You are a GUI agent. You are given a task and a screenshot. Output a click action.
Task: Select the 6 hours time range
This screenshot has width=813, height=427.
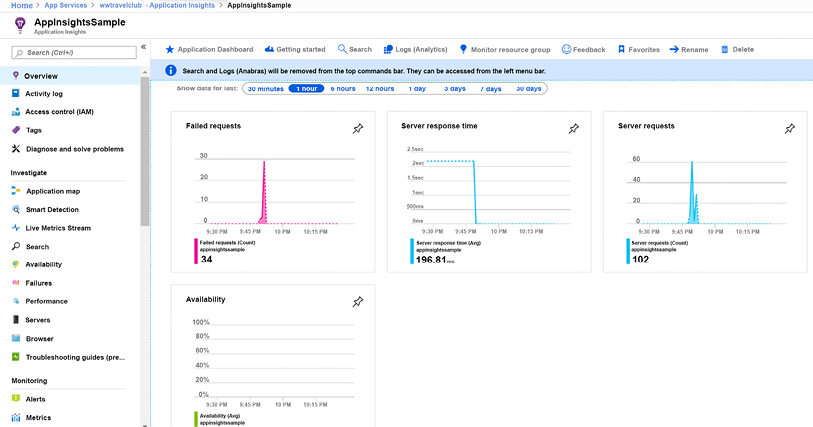(343, 89)
